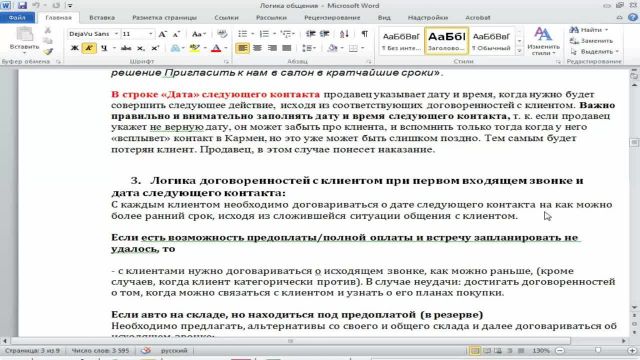Select the align left button
The width and height of the screenshot is (640, 360).
(242, 48)
